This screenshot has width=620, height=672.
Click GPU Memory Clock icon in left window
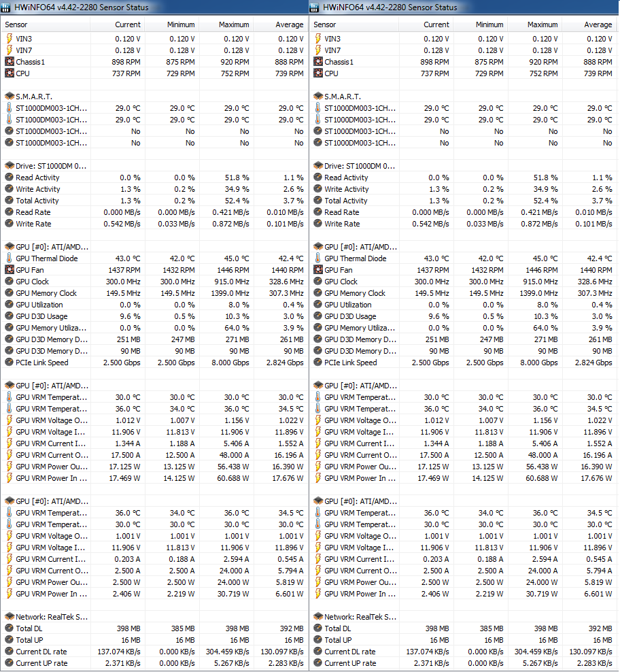click(10, 293)
